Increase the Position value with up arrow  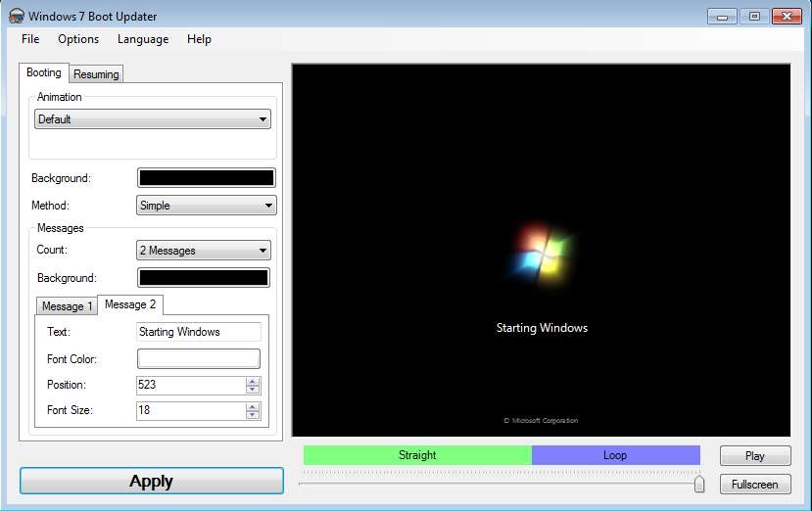tap(253, 381)
